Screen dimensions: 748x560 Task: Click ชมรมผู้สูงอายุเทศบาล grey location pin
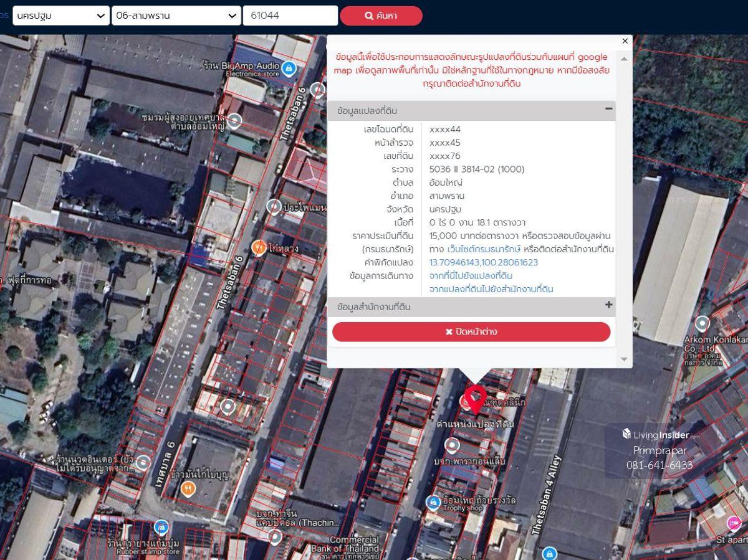[x=234, y=121]
